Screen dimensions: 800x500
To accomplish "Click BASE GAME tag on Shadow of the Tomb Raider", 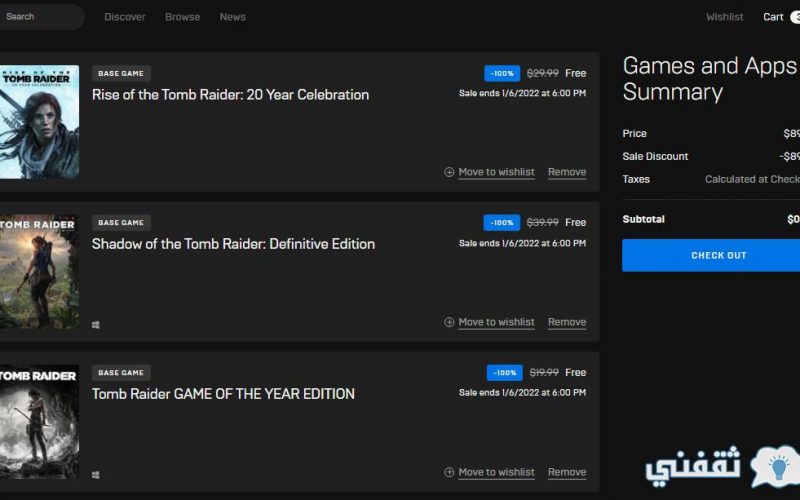I will pos(121,222).
